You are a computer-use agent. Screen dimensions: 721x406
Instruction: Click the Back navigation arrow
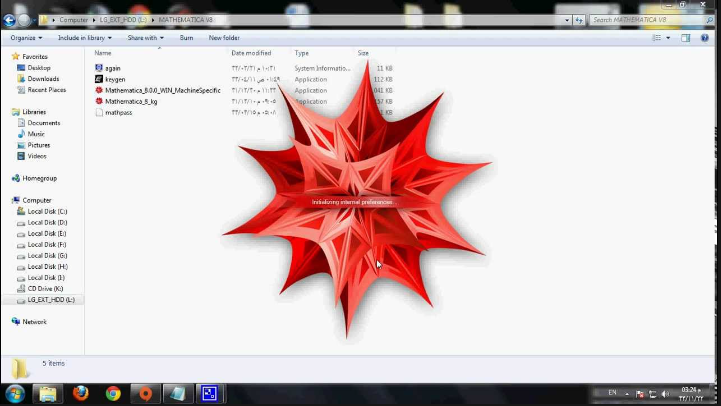coord(9,20)
